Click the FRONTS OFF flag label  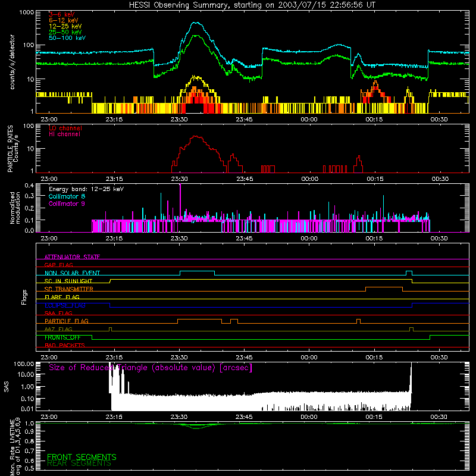click(x=62, y=337)
